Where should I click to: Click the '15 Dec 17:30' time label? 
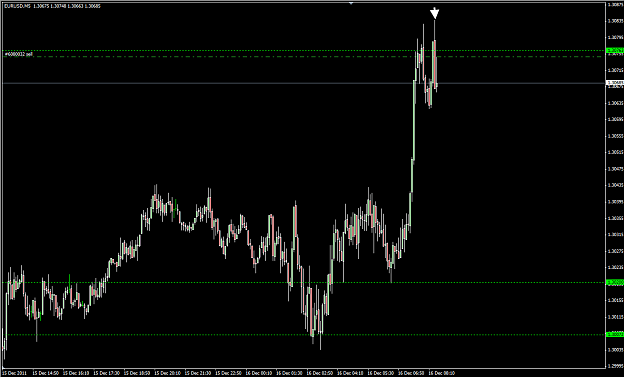(x=107, y=374)
